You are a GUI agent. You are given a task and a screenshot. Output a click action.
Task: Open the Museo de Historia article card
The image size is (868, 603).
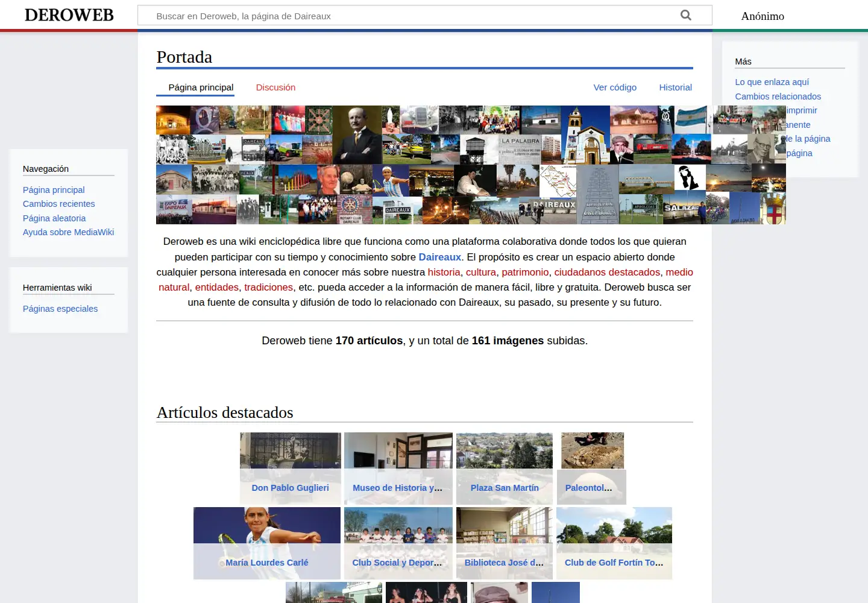[x=398, y=468]
